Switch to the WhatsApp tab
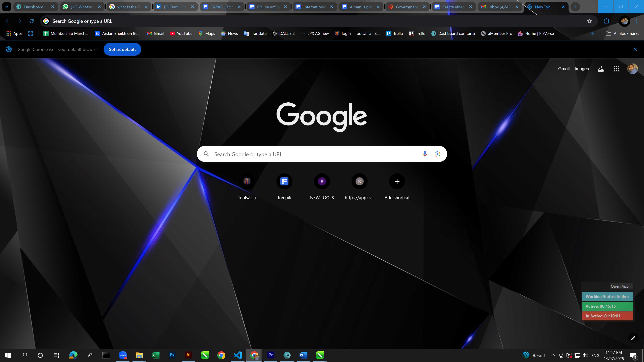Screen dimensions: 644x362 (82, 7)
